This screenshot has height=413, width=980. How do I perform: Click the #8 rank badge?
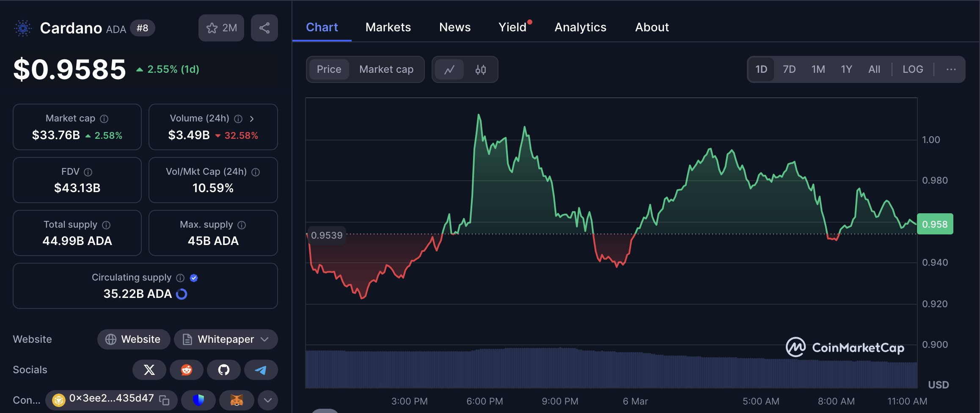coord(143,28)
